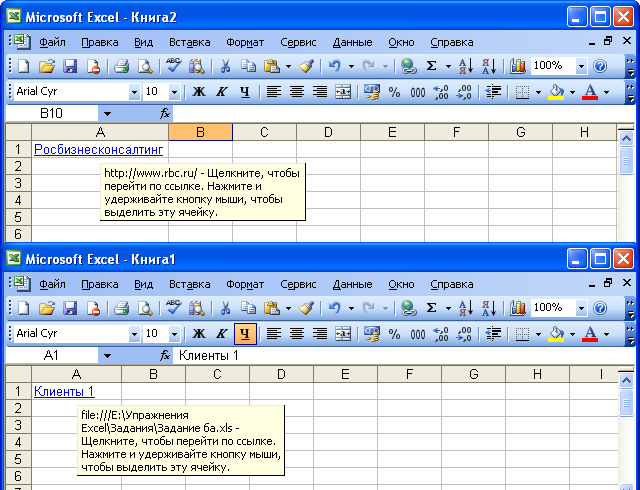
Task: Click Decrease Indent icon in Книга1 toolbar
Action: [x=493, y=334]
